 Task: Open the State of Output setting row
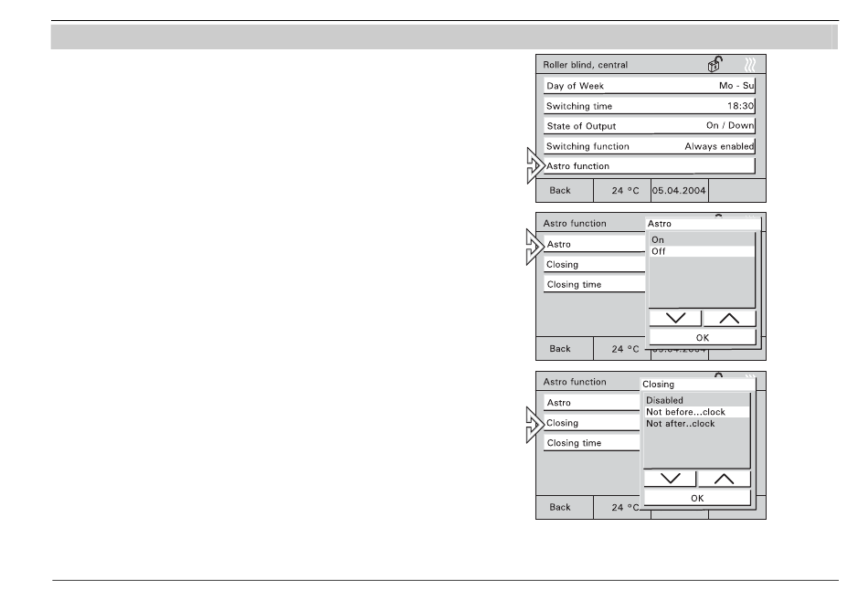(650, 126)
